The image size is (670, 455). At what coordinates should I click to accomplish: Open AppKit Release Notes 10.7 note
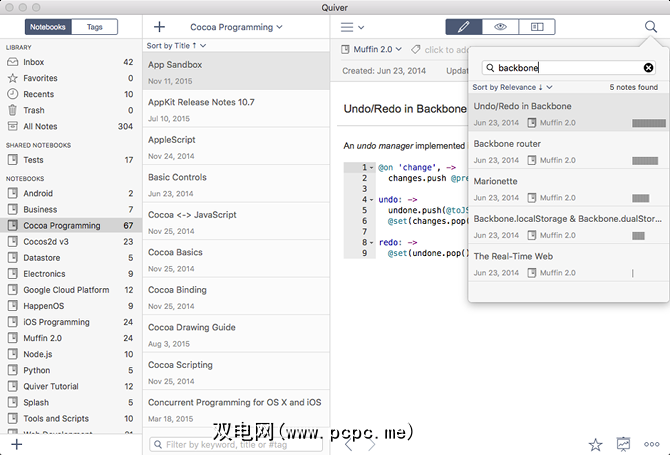coord(236,109)
